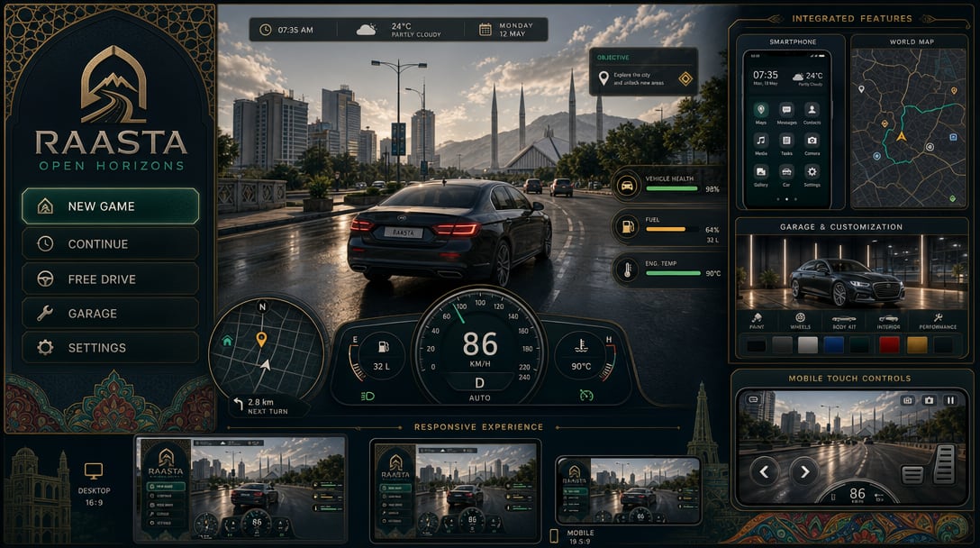Click the Vehicle Health car icon
980x548 pixels.
[x=627, y=185]
